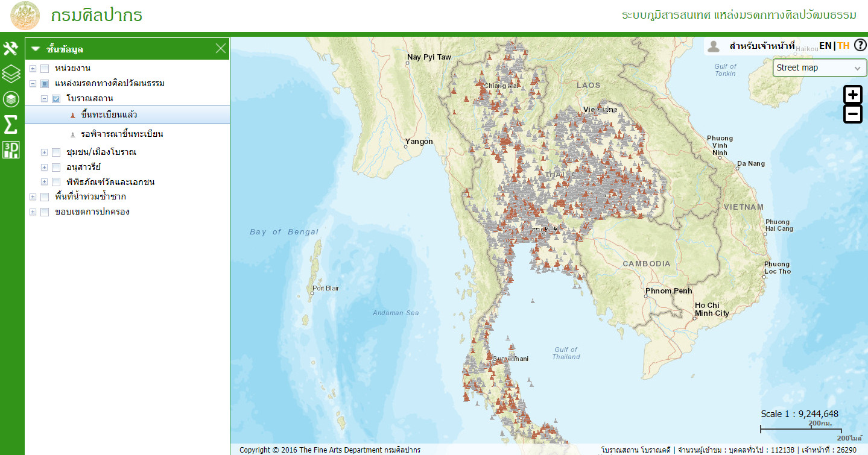Check the อนุสาวรีย์ layer checkbox
Screen dimensions: 868x455
point(56,167)
